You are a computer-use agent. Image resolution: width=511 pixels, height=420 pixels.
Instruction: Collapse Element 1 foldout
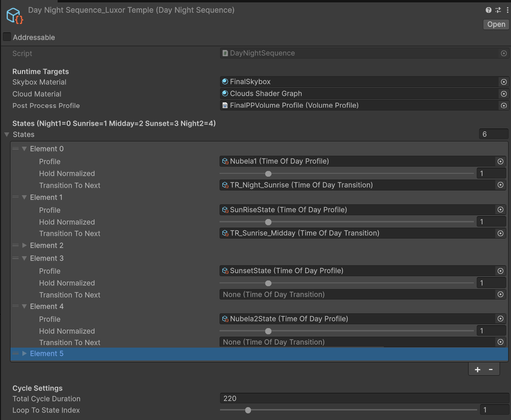24,197
